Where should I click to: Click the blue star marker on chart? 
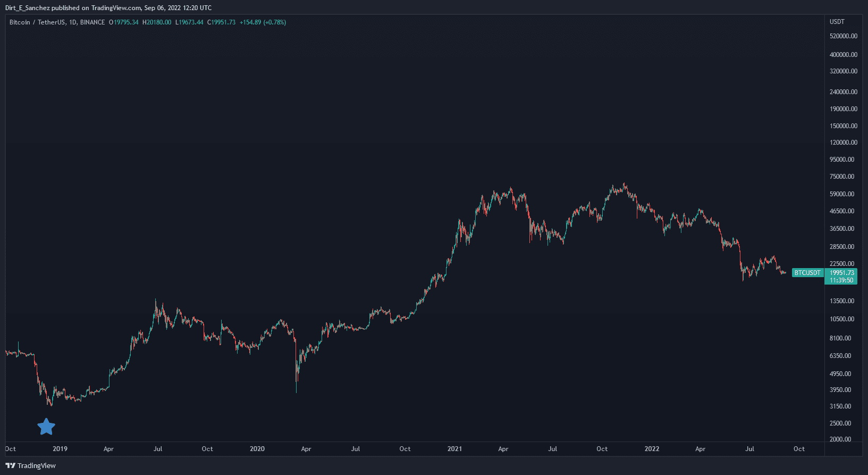point(46,426)
